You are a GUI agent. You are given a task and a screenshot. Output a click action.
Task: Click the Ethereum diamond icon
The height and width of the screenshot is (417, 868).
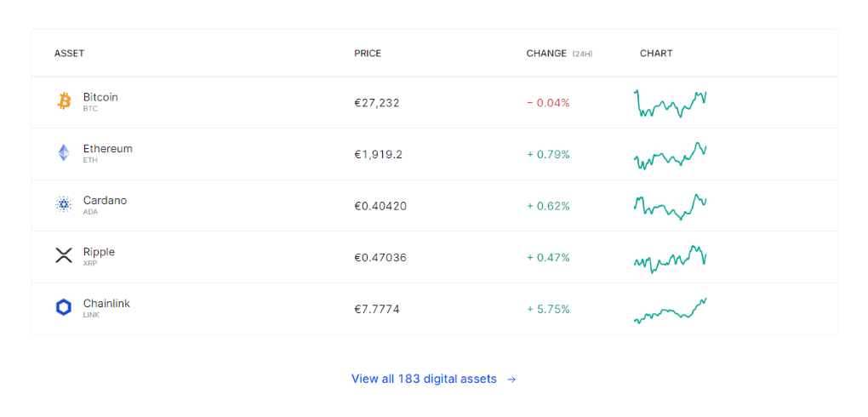point(64,153)
